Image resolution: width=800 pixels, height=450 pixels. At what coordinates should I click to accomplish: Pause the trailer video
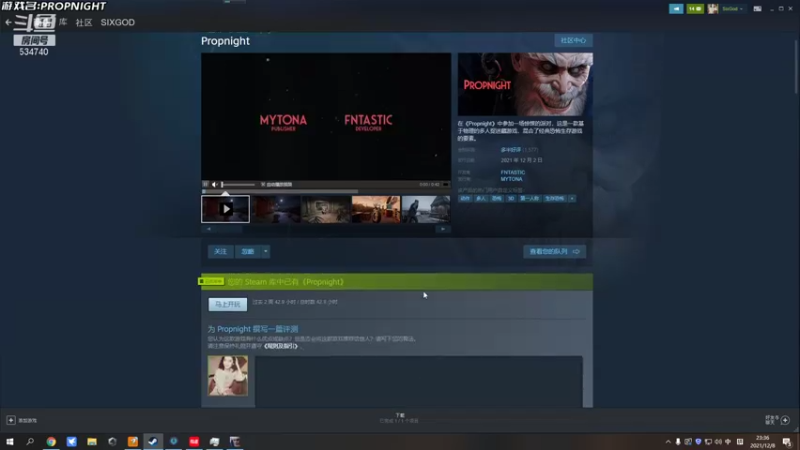pos(206,184)
